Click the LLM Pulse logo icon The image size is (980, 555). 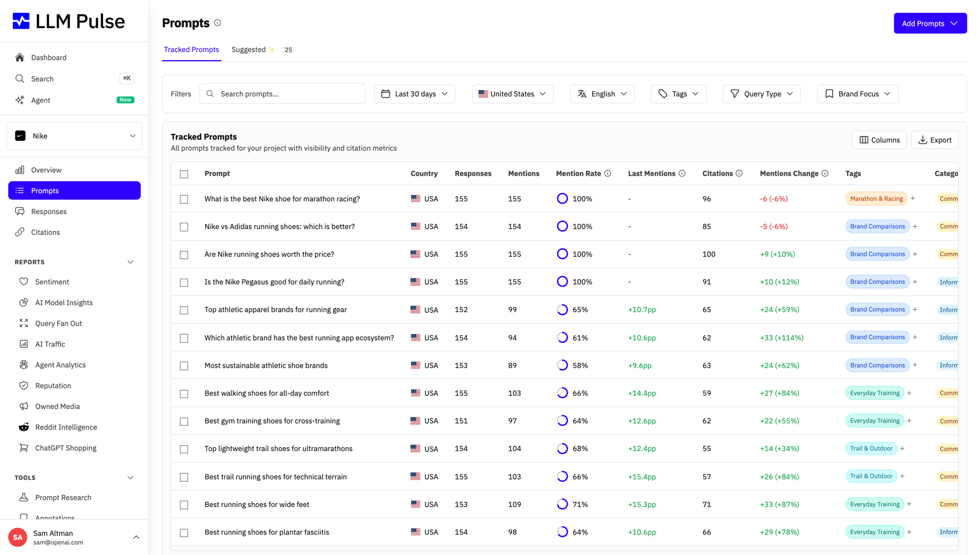tap(21, 21)
